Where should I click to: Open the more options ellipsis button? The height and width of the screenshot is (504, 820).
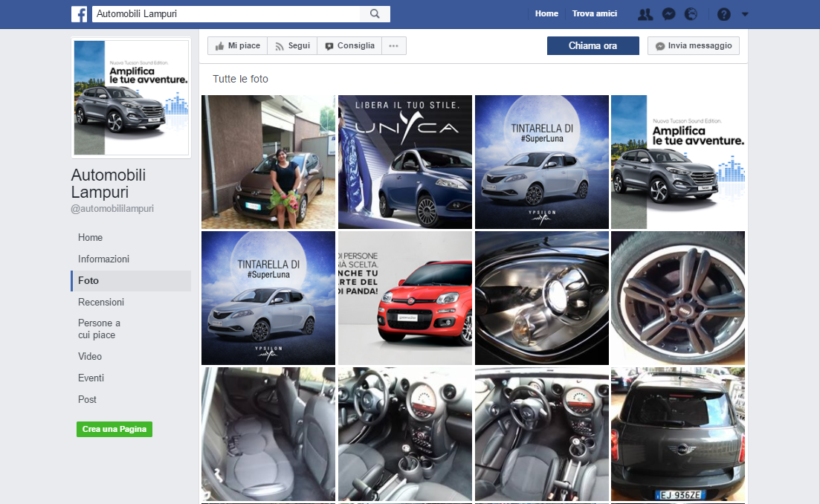(394, 45)
